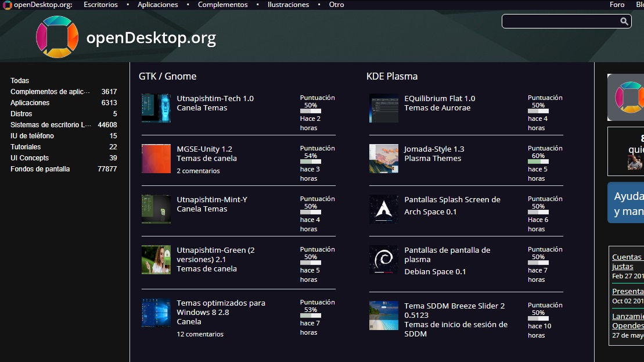This screenshot has width=644, height=362.
Task: Open the Utnapishtim-Tech 1.0 thumbnail
Action: pos(156,108)
